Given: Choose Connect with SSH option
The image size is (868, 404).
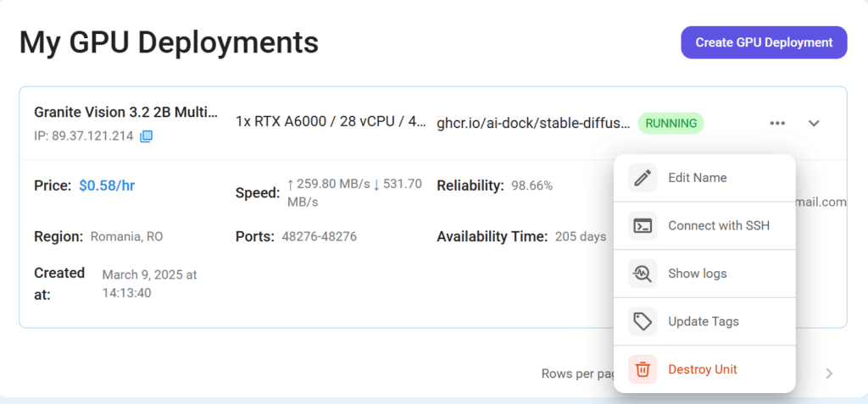Looking at the screenshot, I should (704, 226).
